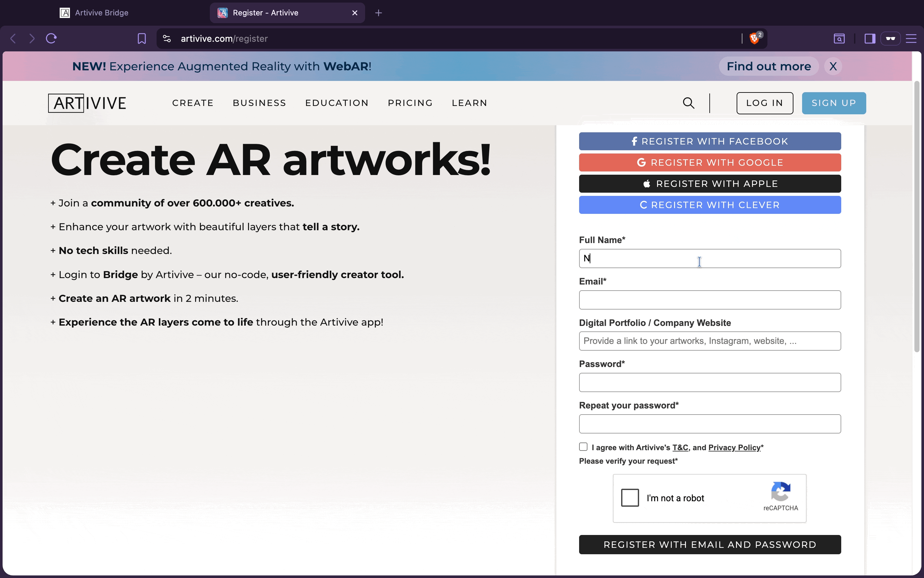Register with Facebook
The height and width of the screenshot is (578, 924).
click(710, 141)
